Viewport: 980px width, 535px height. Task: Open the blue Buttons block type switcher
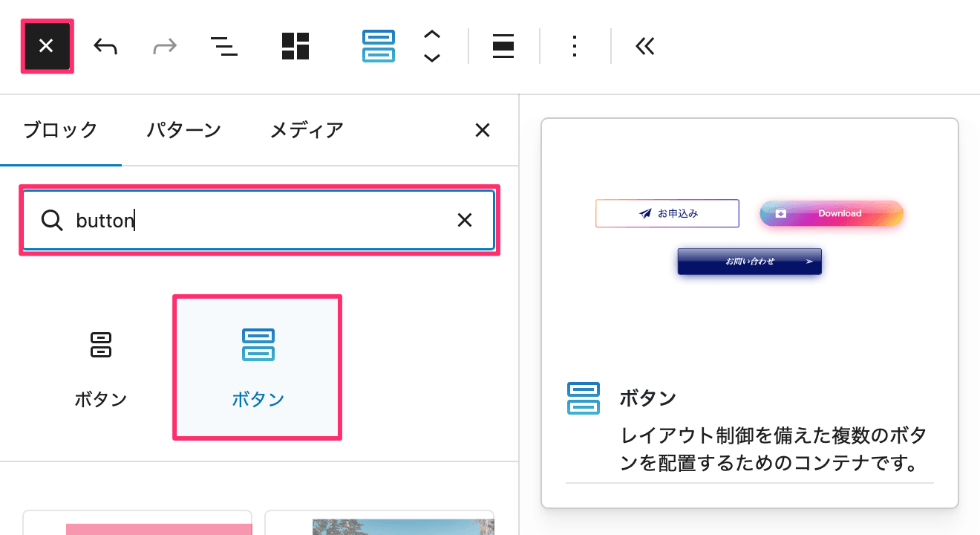click(378, 47)
